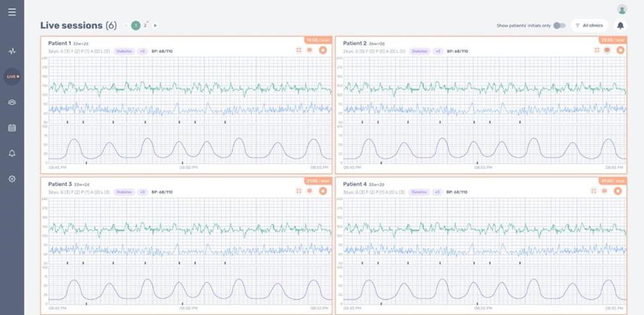Open the user profile avatar
This screenshot has height=315, width=644.
click(622, 9)
